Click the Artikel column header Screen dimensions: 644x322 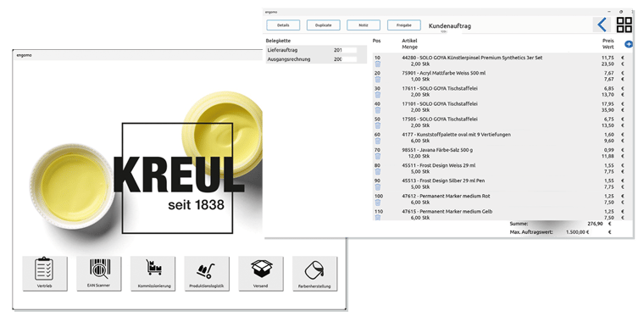(409, 41)
